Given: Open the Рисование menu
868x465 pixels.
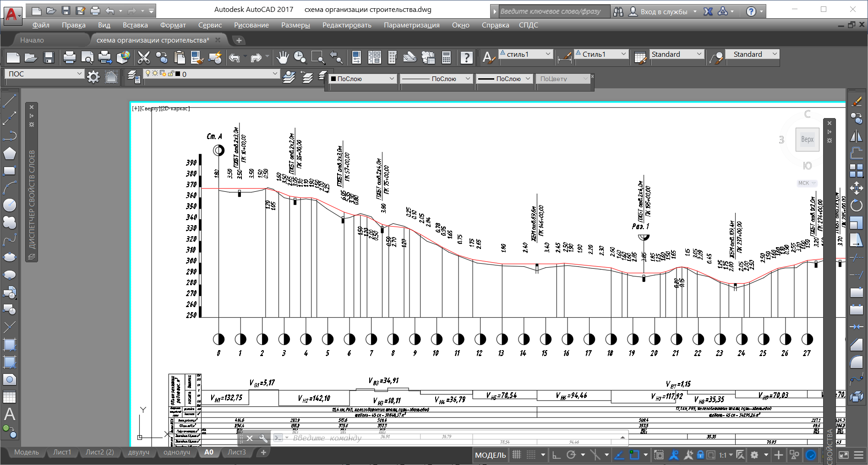Looking at the screenshot, I should click(251, 25).
